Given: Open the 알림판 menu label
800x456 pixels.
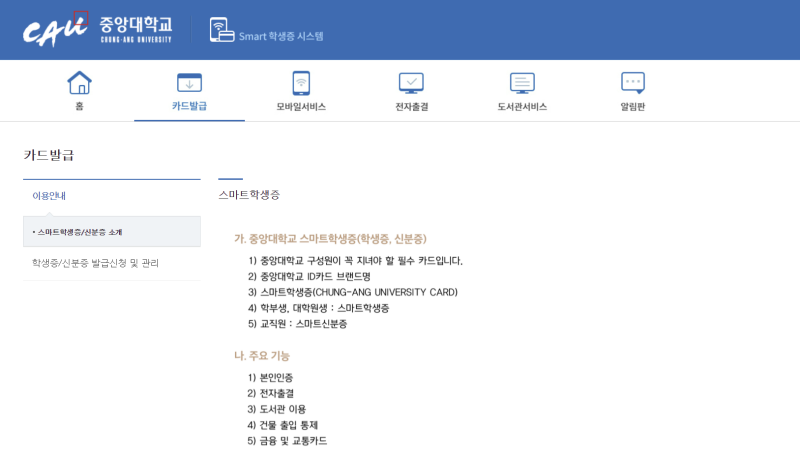Looking at the screenshot, I should (x=633, y=107).
